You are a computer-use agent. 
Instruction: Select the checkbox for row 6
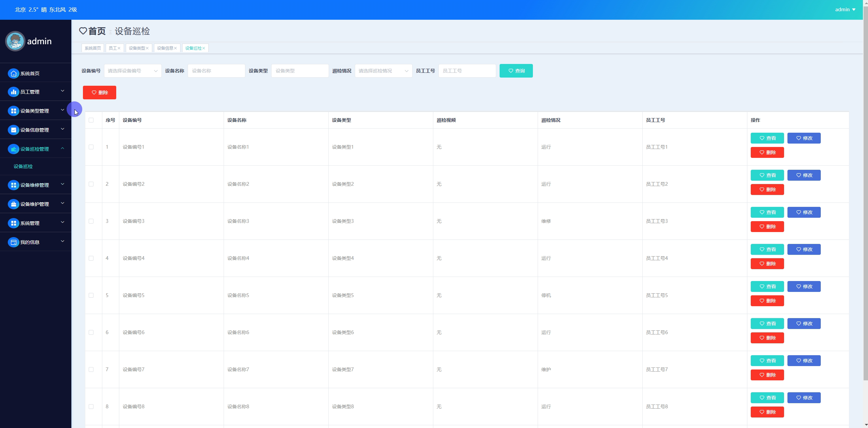(91, 332)
